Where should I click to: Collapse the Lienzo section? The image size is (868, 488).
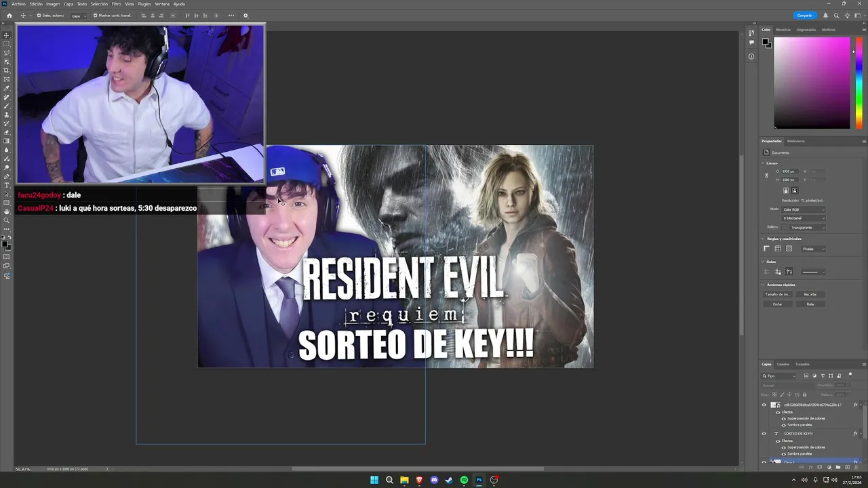click(762, 163)
